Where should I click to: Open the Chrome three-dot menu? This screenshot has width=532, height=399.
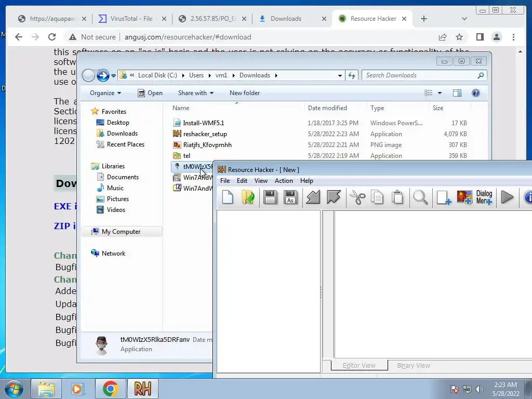coord(513,37)
